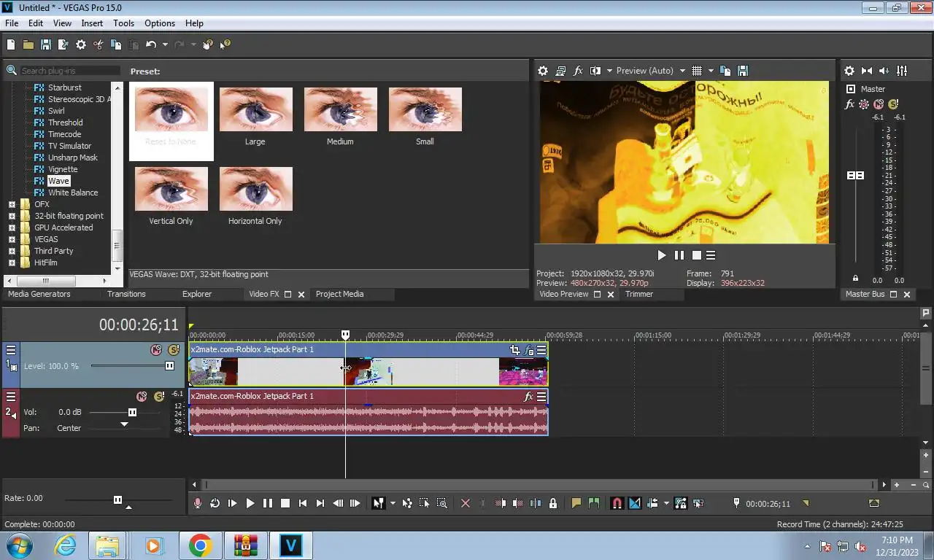Toggle Loop Playback in transport bar
The height and width of the screenshot is (560, 934).
point(215,503)
